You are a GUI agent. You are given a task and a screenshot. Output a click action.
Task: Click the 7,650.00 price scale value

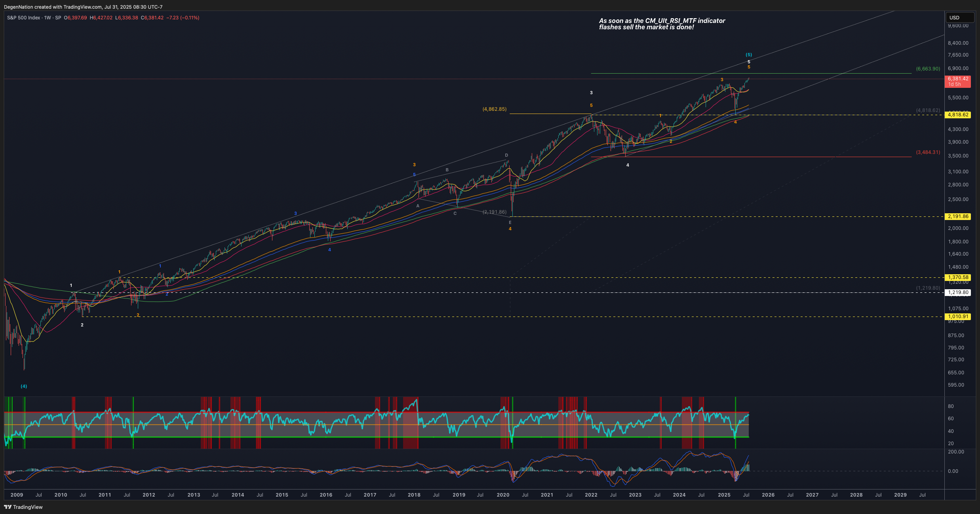pyautogui.click(x=958, y=55)
